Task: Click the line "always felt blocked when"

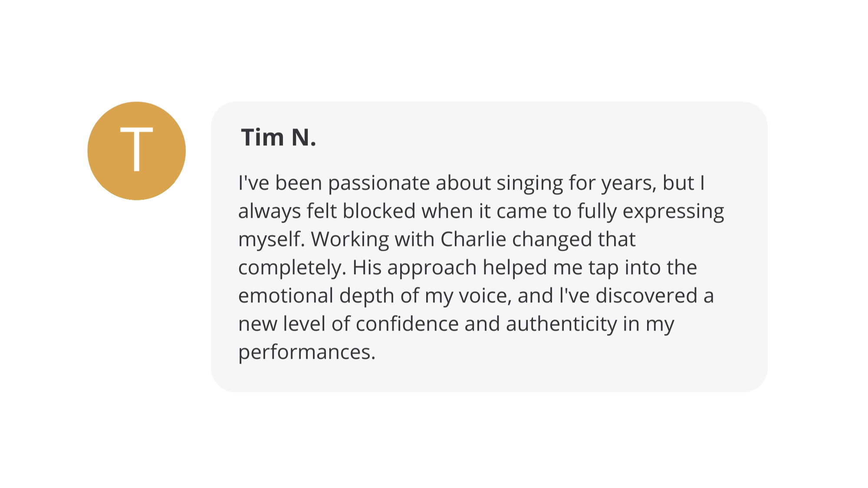Action: 481,211
